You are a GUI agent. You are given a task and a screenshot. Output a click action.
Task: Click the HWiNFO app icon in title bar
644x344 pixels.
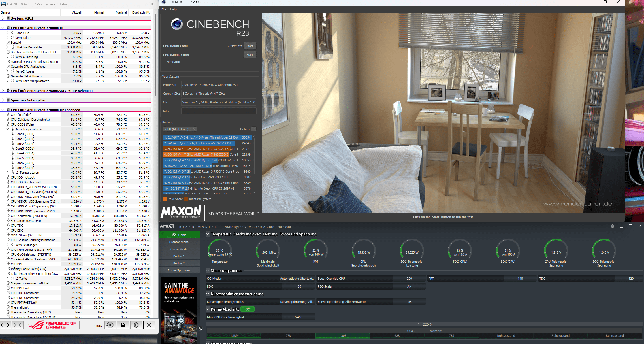tap(3, 4)
